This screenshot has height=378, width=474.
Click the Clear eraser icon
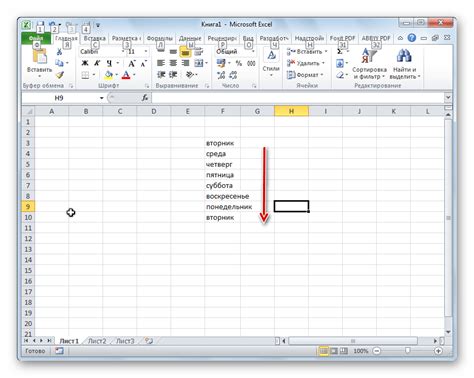[x=340, y=75]
